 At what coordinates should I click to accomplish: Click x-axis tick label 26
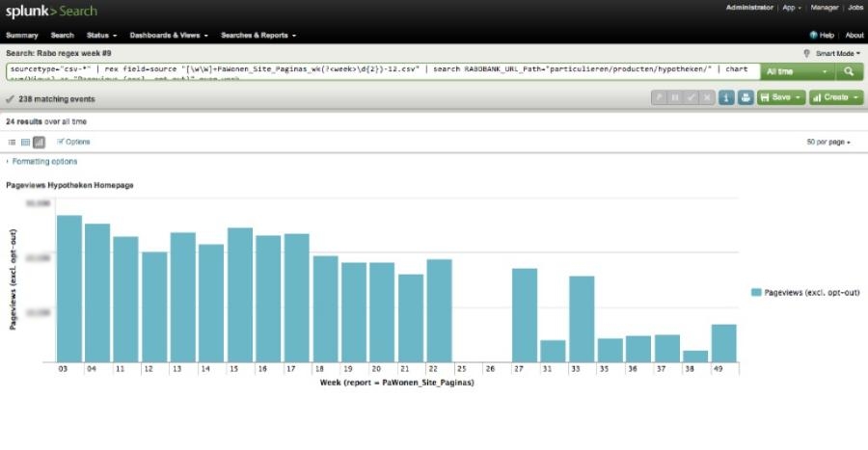(490, 369)
